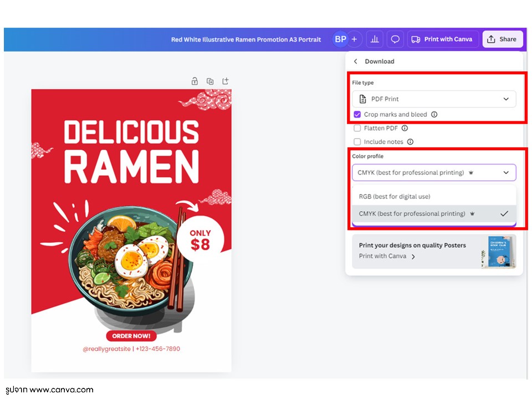
Task: Collapse the CMYK color profile dropdown
Action: pyautogui.click(x=434, y=173)
